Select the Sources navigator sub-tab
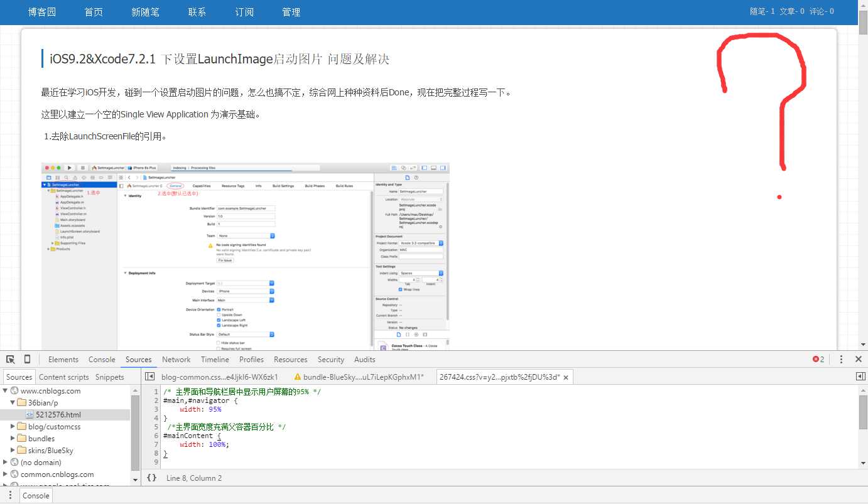Screen dimensions: 868x504 [x=19, y=377]
